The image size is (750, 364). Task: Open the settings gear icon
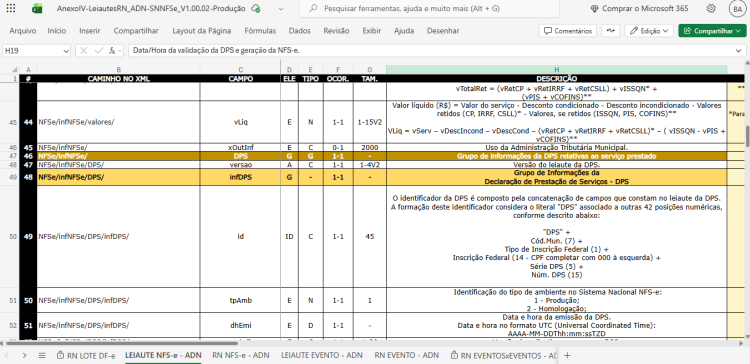711,9
